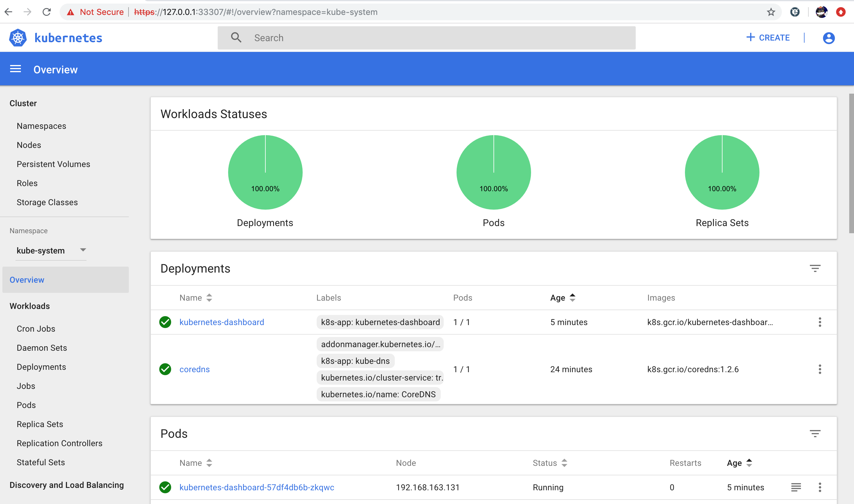Open actions menu for kubernetes-dashboard deployment
The width and height of the screenshot is (854, 504).
tap(819, 322)
